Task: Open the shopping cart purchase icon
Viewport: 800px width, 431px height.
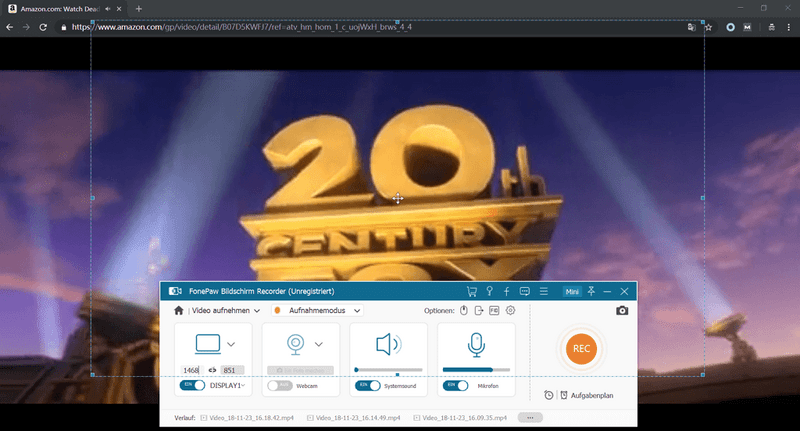Action: (472, 291)
